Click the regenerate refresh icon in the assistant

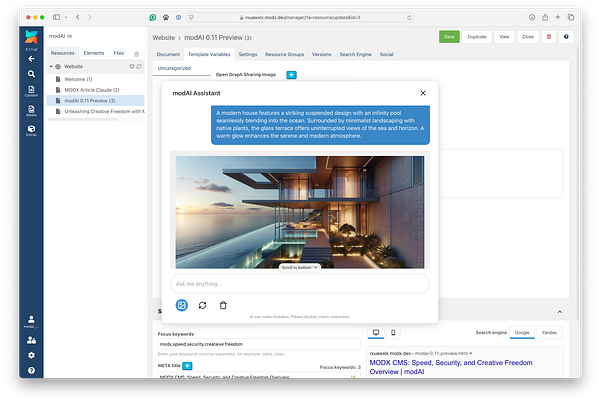[x=202, y=305]
